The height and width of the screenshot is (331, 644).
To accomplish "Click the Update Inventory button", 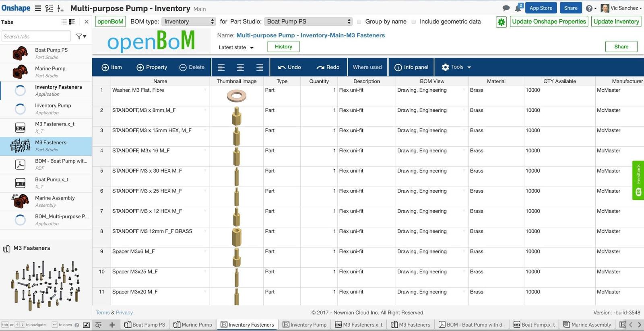I will pos(616,22).
